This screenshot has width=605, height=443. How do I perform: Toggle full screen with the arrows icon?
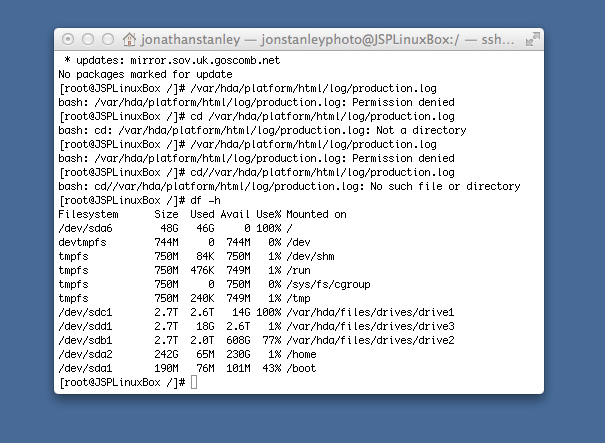[x=532, y=39]
